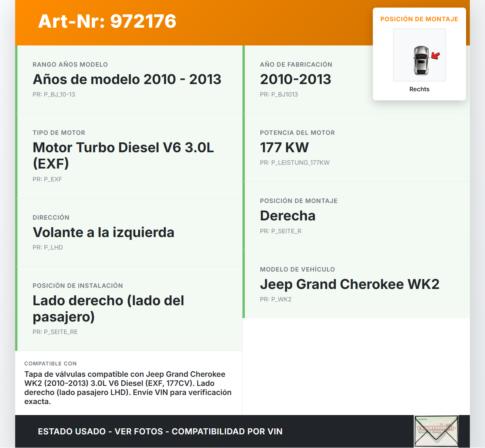
Task: Click the orange POSICIÓN DE MONTAJE card title
Action: [x=419, y=19]
